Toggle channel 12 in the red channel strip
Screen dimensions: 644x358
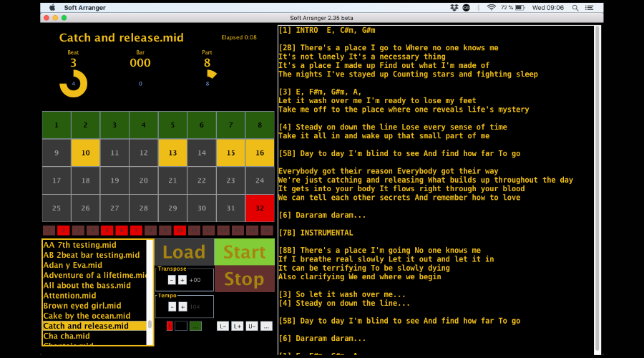click(x=209, y=231)
